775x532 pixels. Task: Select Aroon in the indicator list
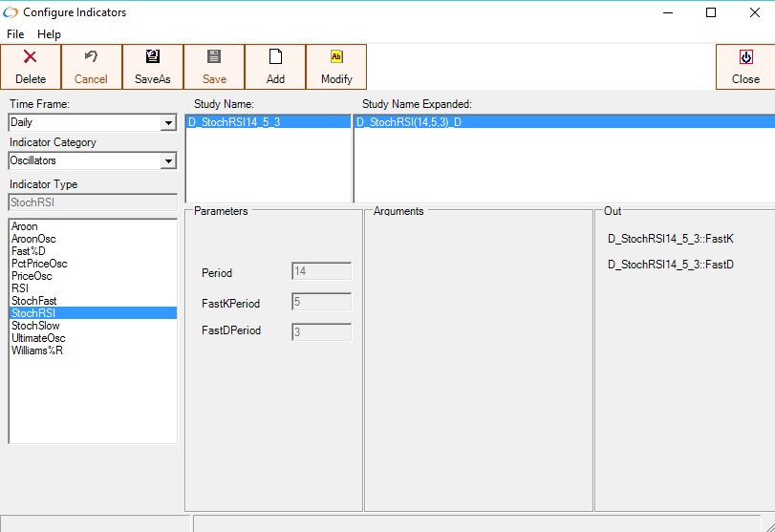[x=25, y=226]
